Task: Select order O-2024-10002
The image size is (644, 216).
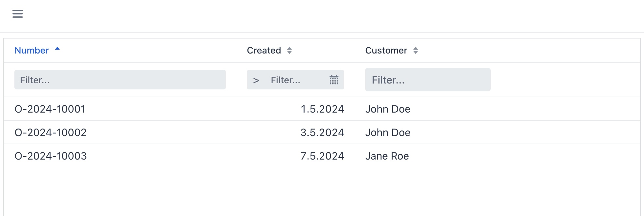Action: pos(51,132)
